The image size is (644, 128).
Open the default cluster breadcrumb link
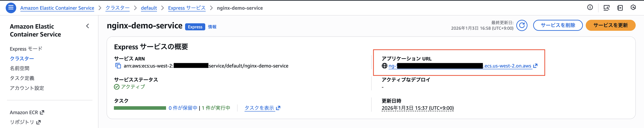point(149,8)
